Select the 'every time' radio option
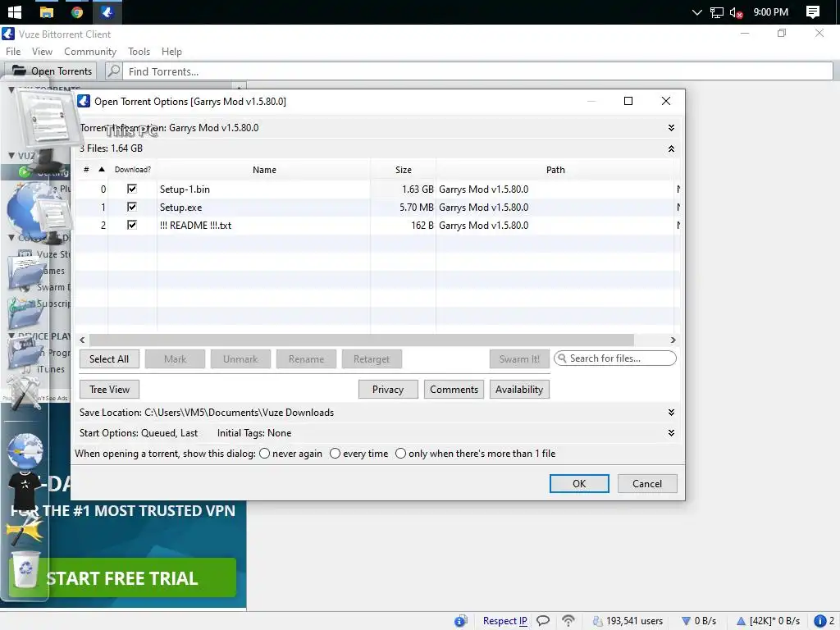The width and height of the screenshot is (840, 630). [x=335, y=453]
